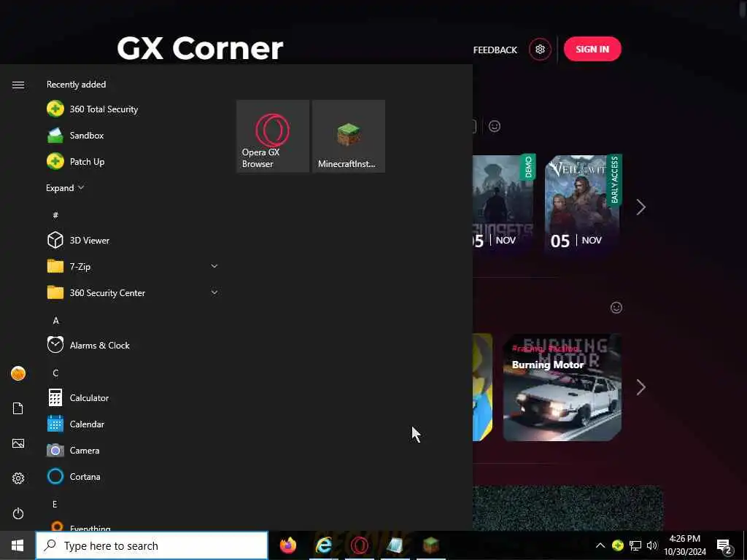Open 360 Total Security tray icon

click(x=617, y=545)
